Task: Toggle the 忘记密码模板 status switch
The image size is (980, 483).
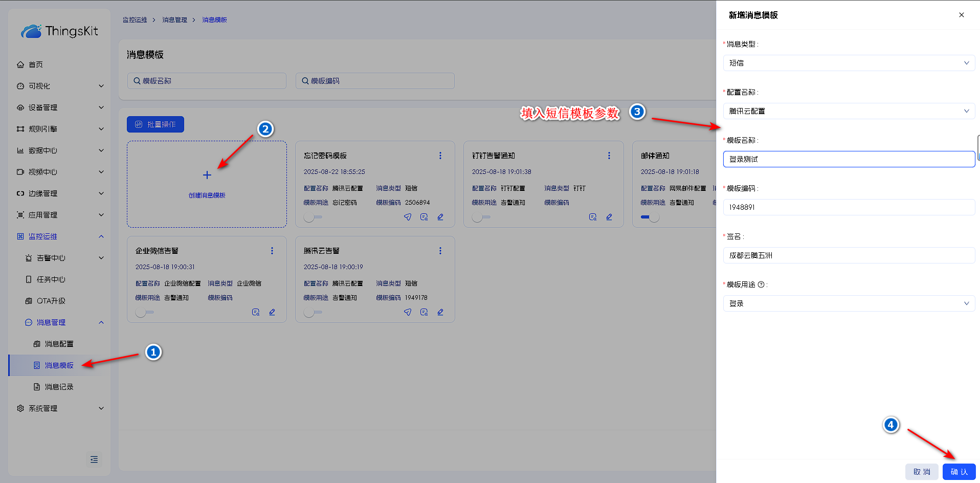Action: [x=313, y=217]
